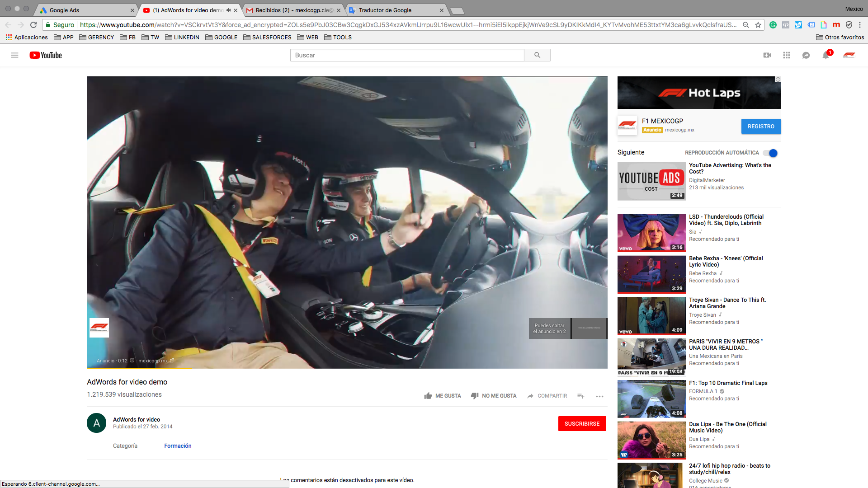
Task: Open the YouTube hamburger guide menu
Action: coord(14,55)
